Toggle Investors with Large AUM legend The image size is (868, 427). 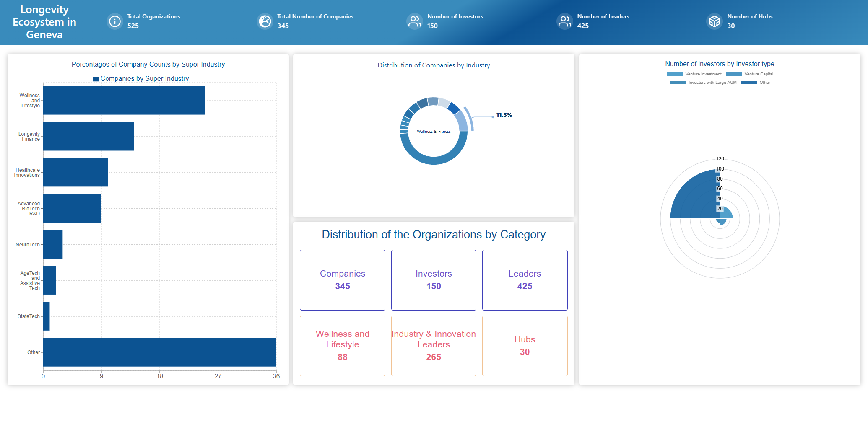[x=703, y=83]
